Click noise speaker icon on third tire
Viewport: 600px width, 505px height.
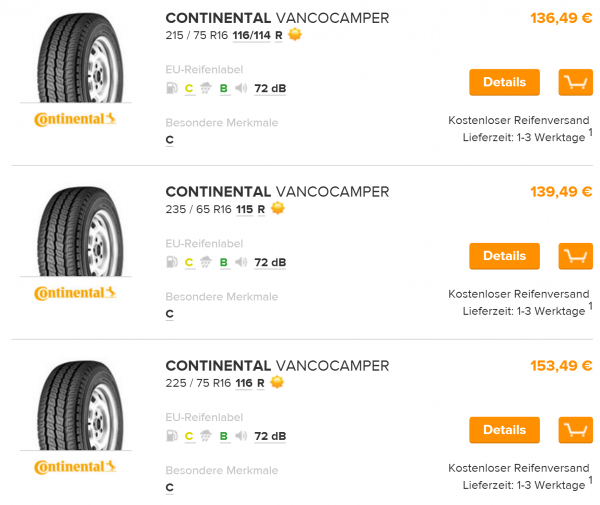click(x=241, y=436)
